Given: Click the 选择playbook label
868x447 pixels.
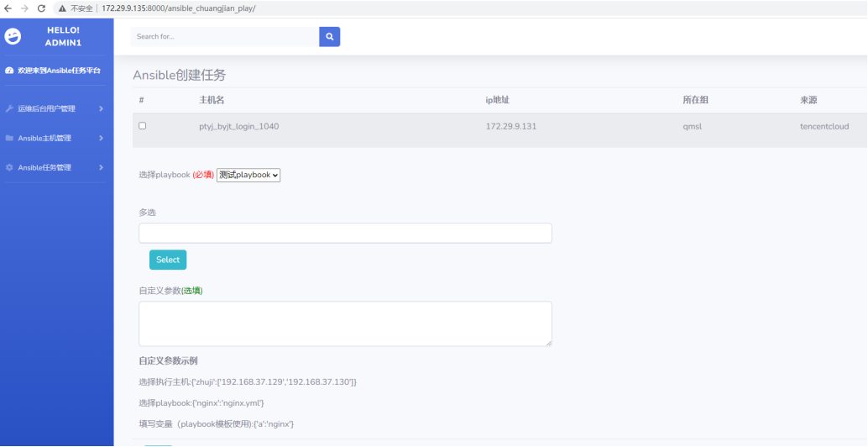Looking at the screenshot, I should (x=165, y=175).
